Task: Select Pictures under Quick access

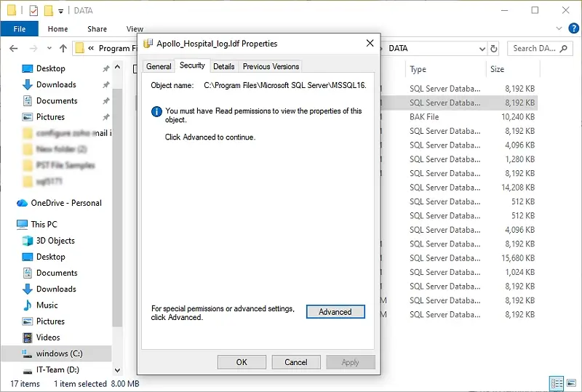Action: point(50,117)
